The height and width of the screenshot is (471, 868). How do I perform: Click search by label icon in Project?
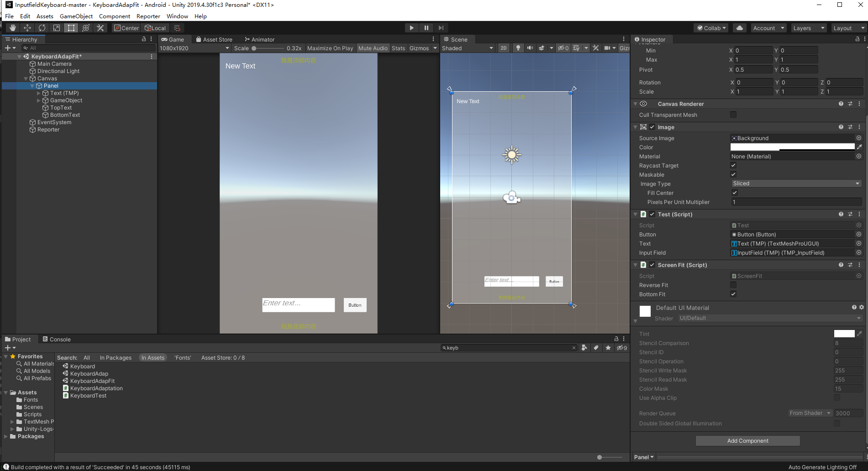596,348
